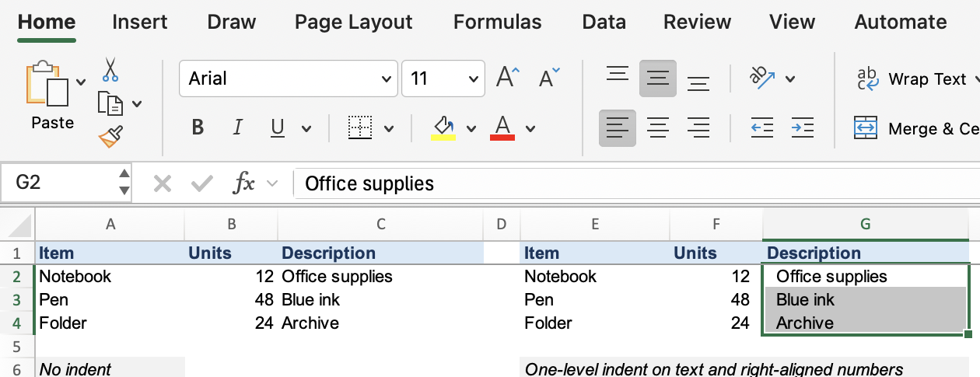Select the column G header
The width and height of the screenshot is (980, 377).
click(x=865, y=225)
